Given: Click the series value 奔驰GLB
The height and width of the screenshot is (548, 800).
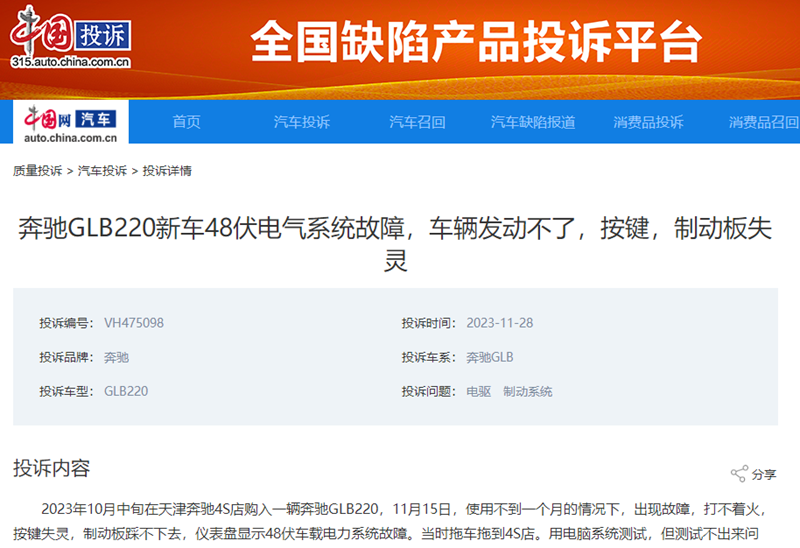Looking at the screenshot, I should coord(490,357).
